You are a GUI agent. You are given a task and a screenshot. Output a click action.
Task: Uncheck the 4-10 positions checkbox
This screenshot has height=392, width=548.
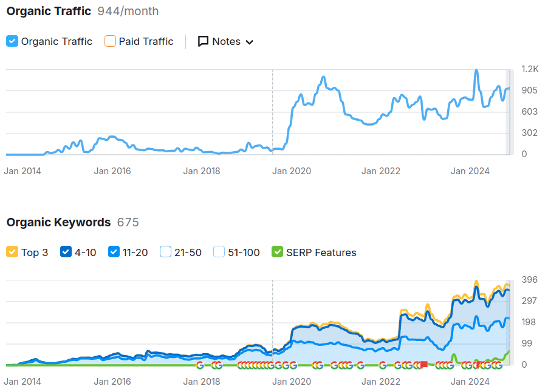tap(66, 252)
